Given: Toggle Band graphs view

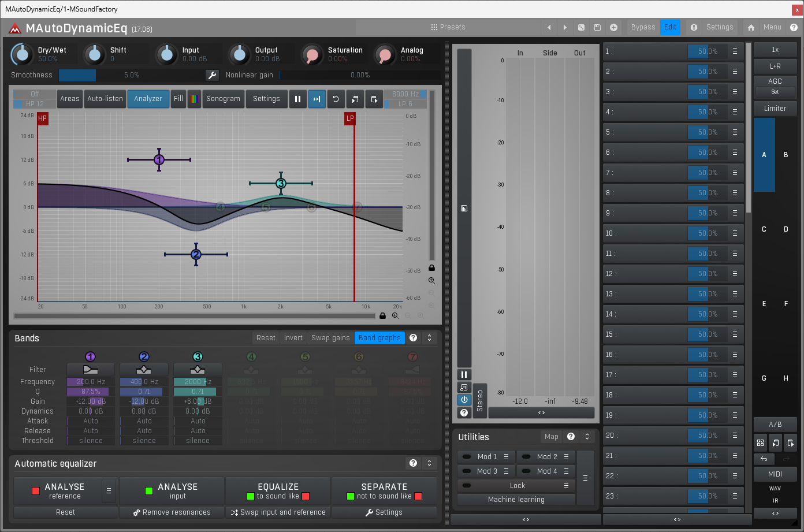Looking at the screenshot, I should (379, 338).
